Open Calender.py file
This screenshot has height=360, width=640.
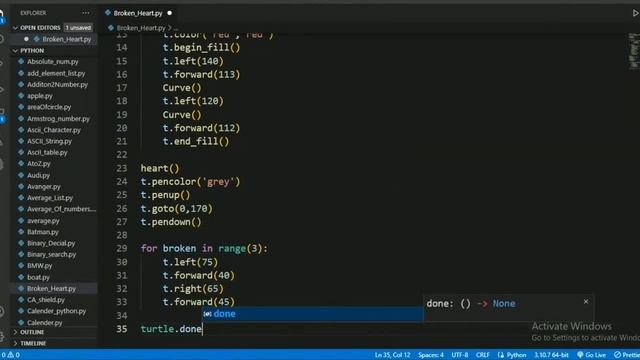[x=44, y=322]
